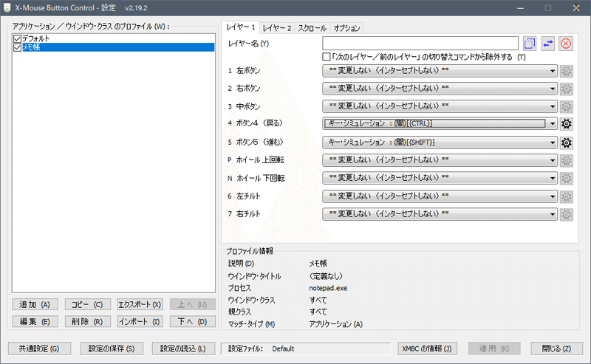
Task: Toggle the デフォルト profile checkbox
Action: click(17, 38)
